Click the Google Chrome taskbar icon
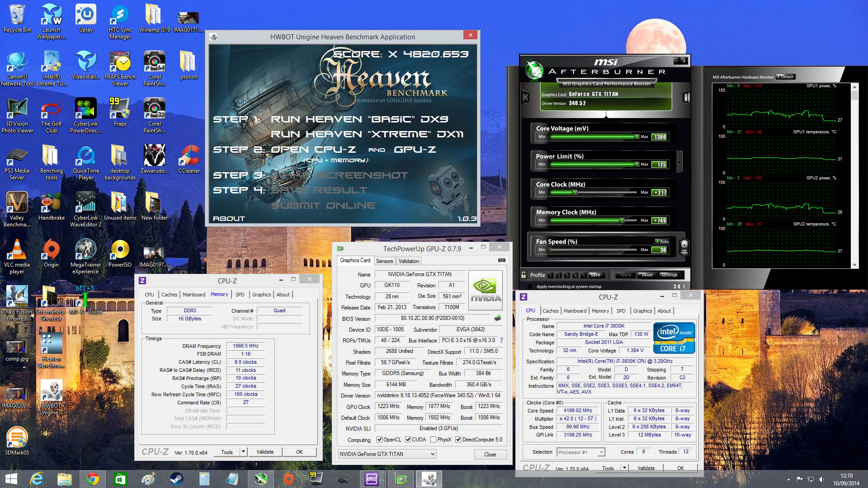 pyautogui.click(x=92, y=479)
